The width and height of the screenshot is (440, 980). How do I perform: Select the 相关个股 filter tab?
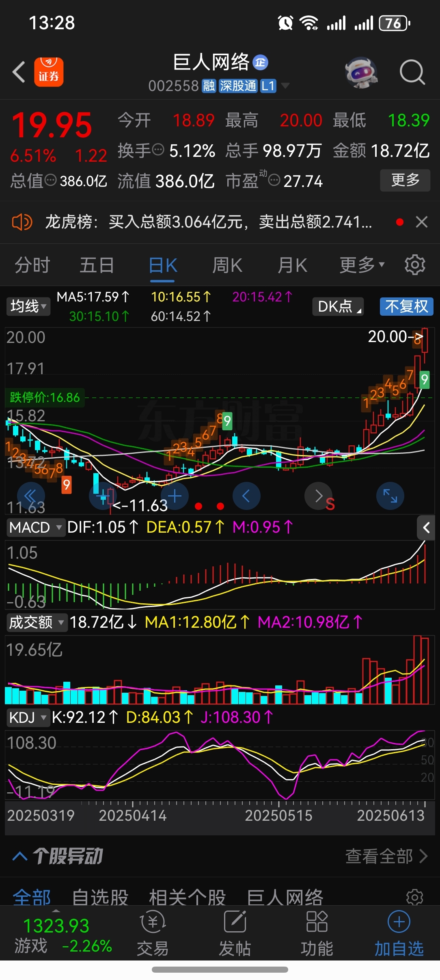(187, 897)
